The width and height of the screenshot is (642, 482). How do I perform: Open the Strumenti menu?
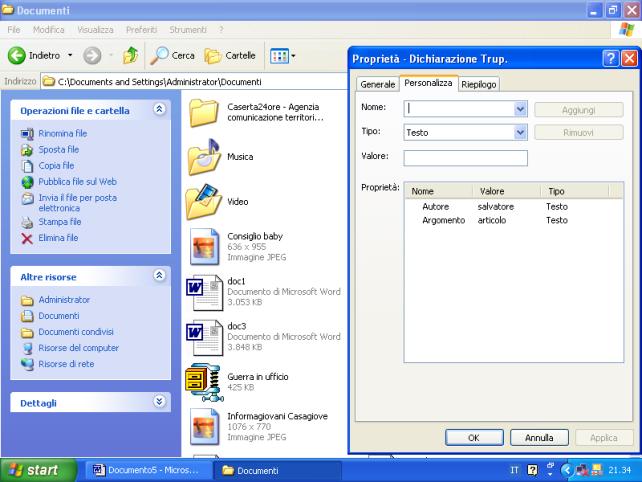click(188, 30)
